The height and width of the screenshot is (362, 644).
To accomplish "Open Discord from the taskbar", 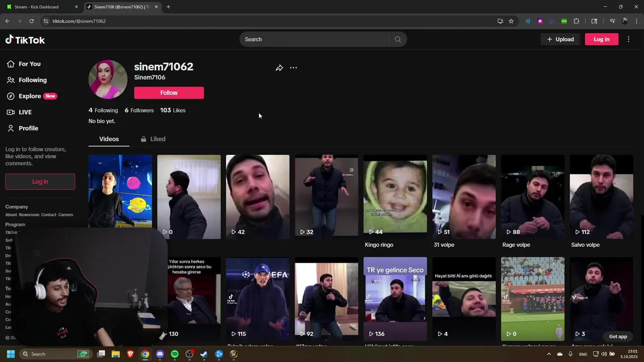I will pyautogui.click(x=160, y=354).
